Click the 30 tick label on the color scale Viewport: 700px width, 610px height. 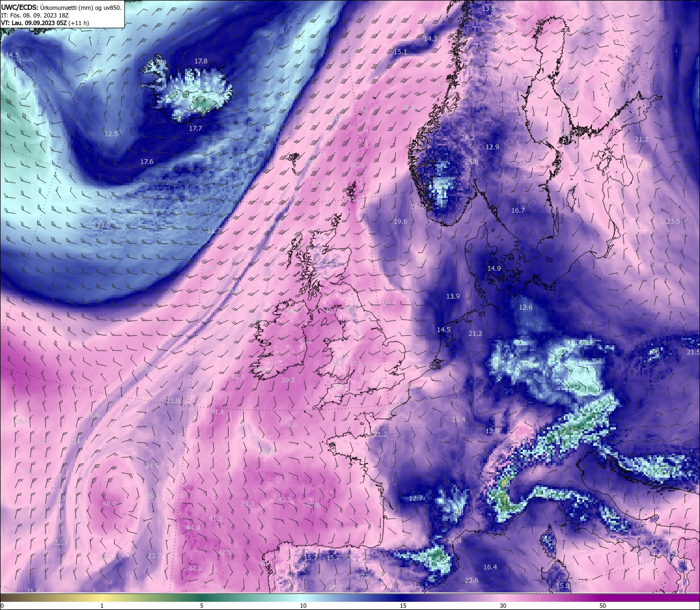[x=503, y=606]
